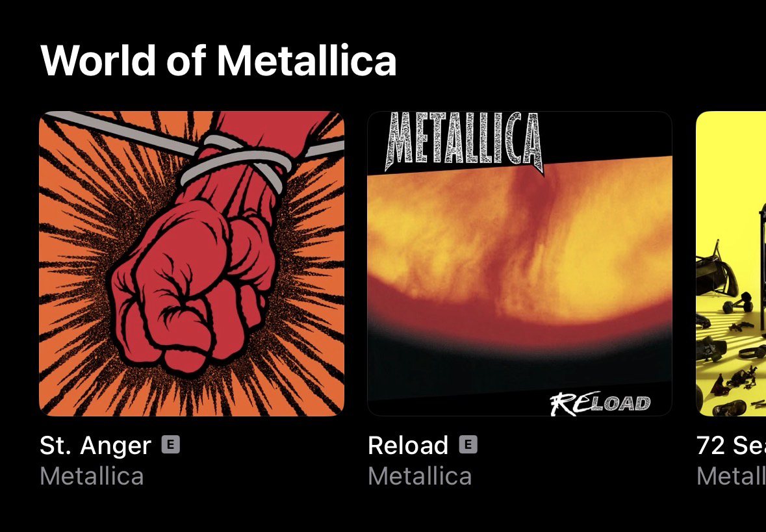766x532 pixels.
Task: Open Metallica artist link under St. Anger
Action: point(92,476)
